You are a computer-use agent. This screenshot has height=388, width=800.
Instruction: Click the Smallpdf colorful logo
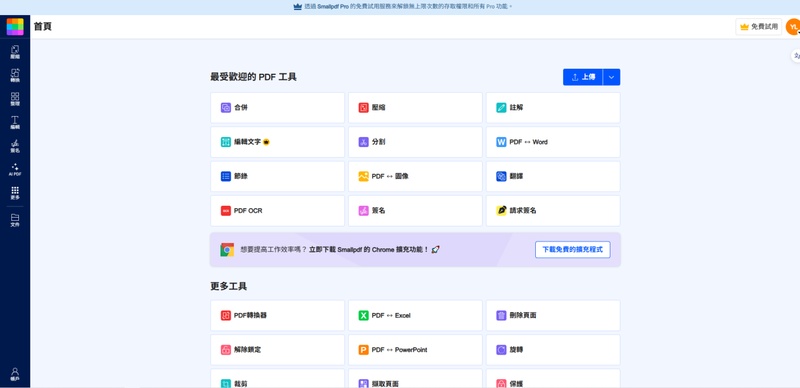click(15, 27)
